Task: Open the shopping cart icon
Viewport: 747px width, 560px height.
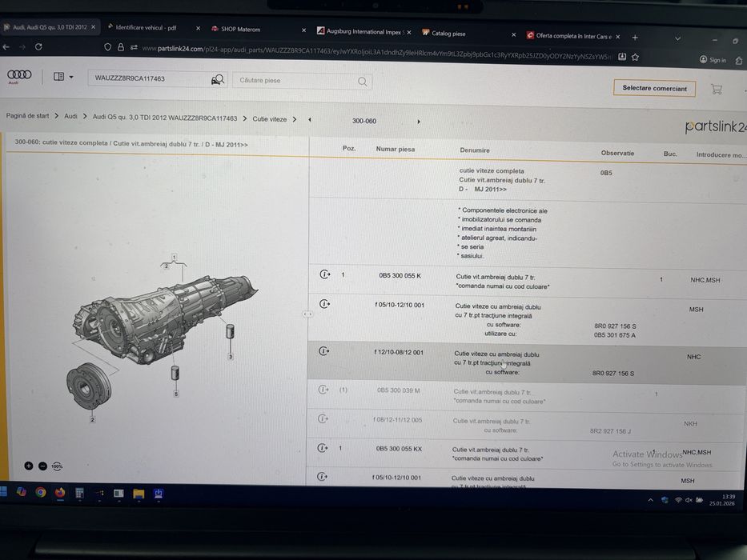Action: [717, 89]
